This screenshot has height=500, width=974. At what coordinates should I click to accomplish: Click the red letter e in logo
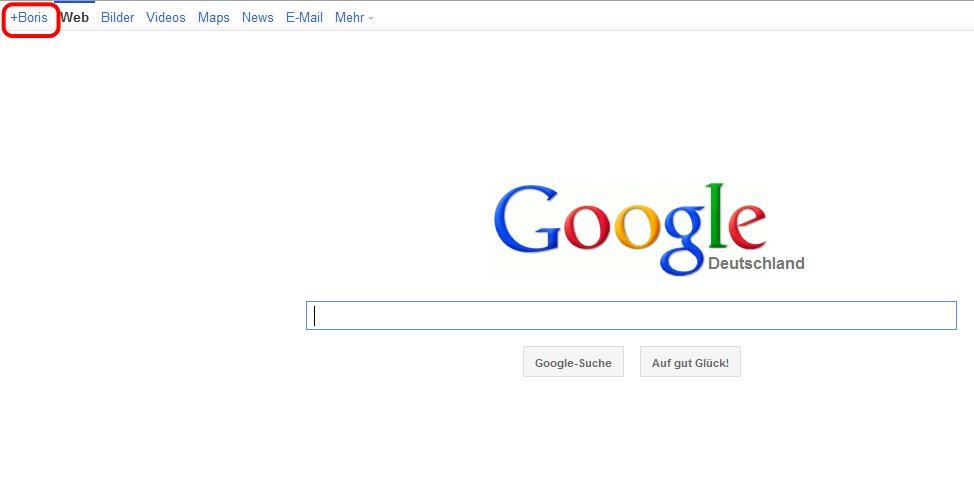747,228
